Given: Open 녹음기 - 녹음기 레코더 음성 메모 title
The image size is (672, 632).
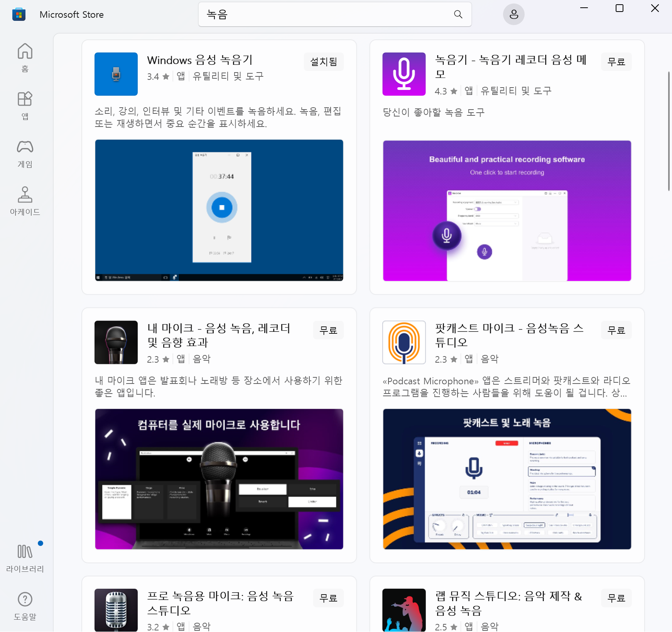Looking at the screenshot, I should point(511,67).
